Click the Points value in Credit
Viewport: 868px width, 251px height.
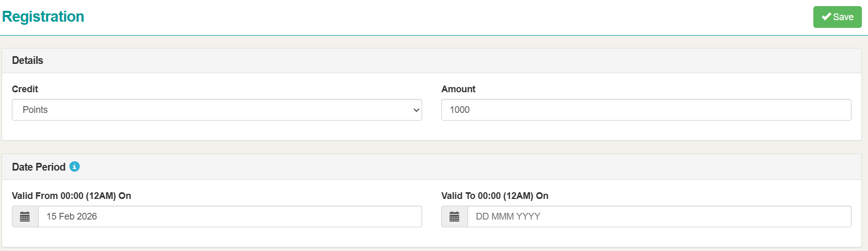point(35,110)
